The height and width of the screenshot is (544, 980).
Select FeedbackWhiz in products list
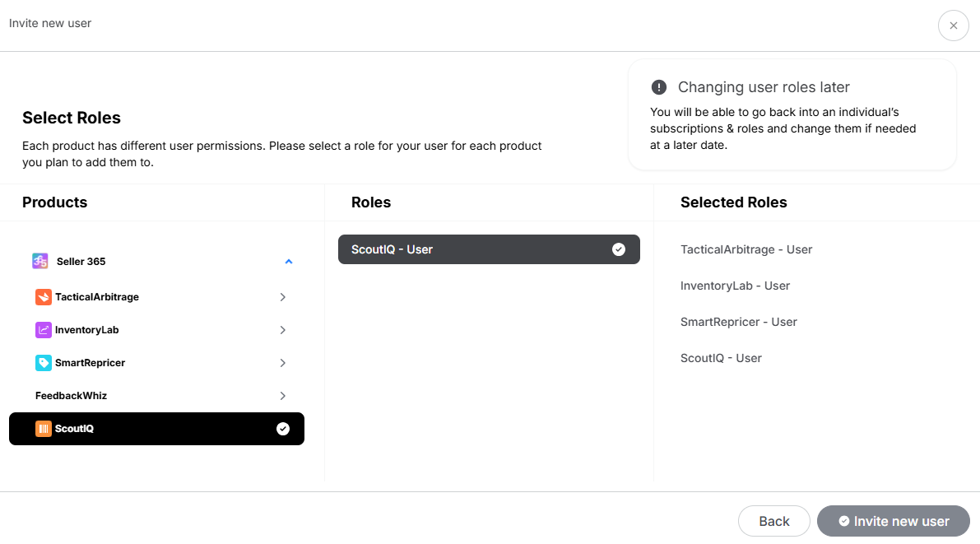72,396
